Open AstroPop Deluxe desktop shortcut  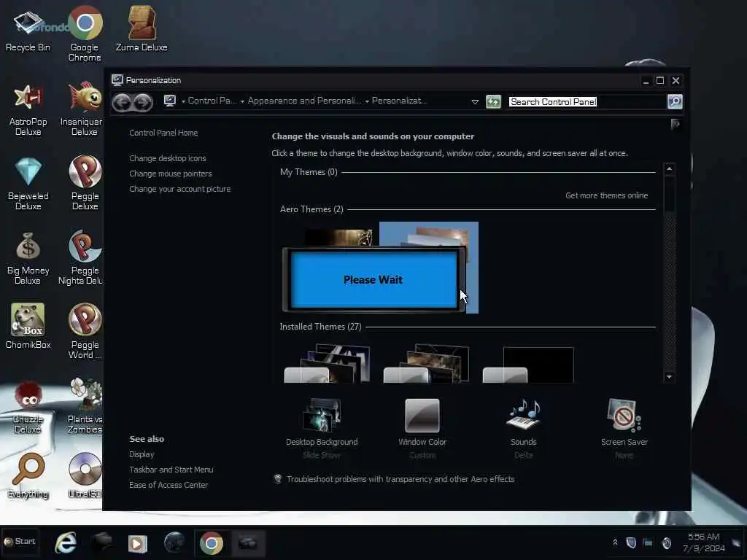28,109
